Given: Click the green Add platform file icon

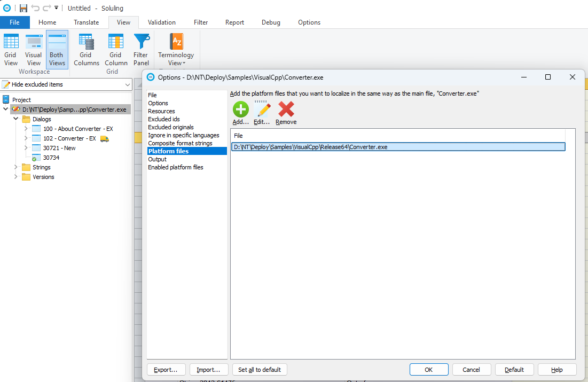Looking at the screenshot, I should (240, 110).
